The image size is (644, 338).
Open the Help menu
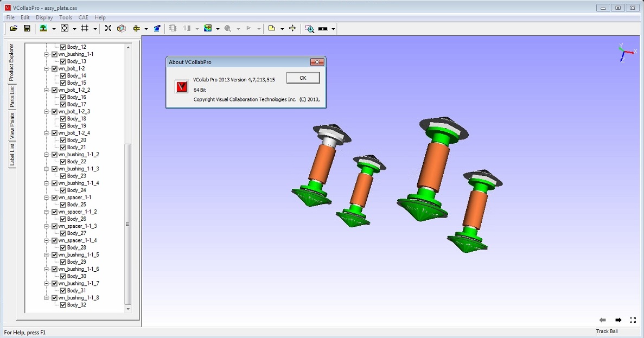click(x=100, y=17)
